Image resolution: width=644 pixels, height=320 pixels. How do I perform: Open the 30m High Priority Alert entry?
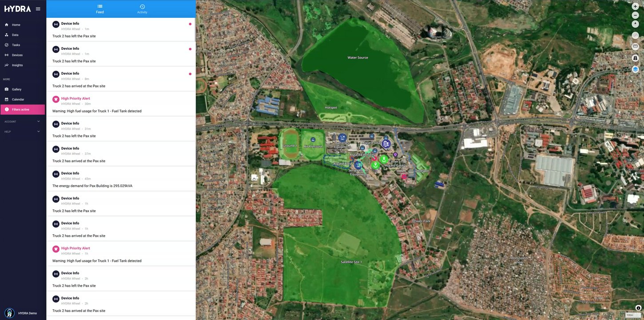coord(121,104)
